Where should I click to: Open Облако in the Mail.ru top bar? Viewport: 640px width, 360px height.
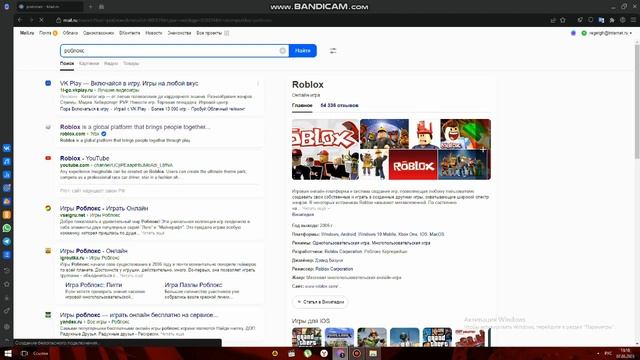pyautogui.click(x=70, y=33)
